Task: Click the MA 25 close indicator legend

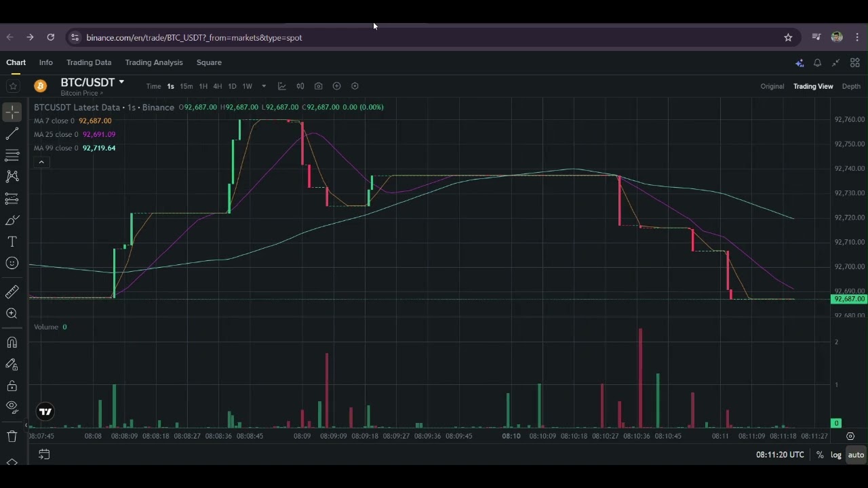Action: point(75,134)
